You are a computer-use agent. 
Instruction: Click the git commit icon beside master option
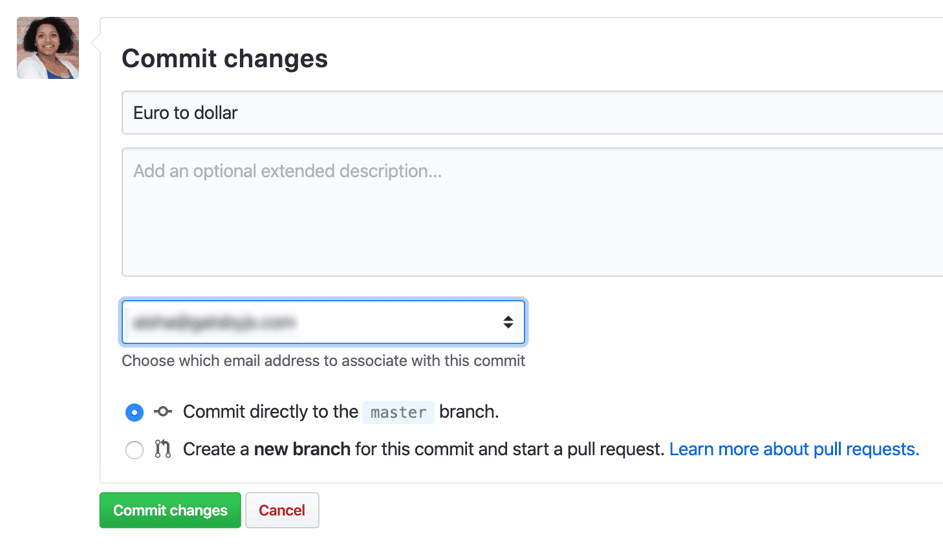point(163,411)
